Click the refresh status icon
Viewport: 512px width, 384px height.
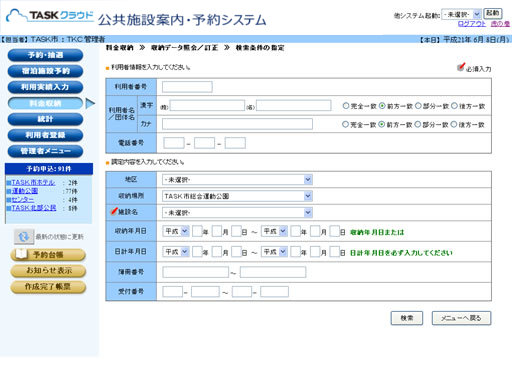tap(24, 237)
